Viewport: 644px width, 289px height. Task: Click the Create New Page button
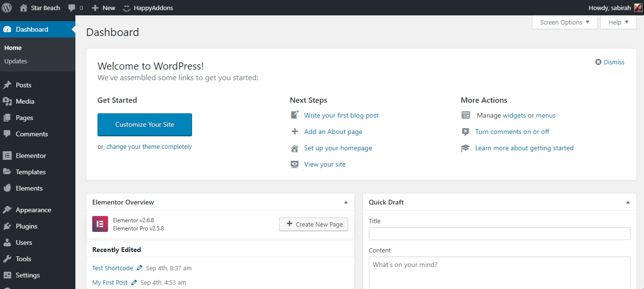(x=314, y=224)
